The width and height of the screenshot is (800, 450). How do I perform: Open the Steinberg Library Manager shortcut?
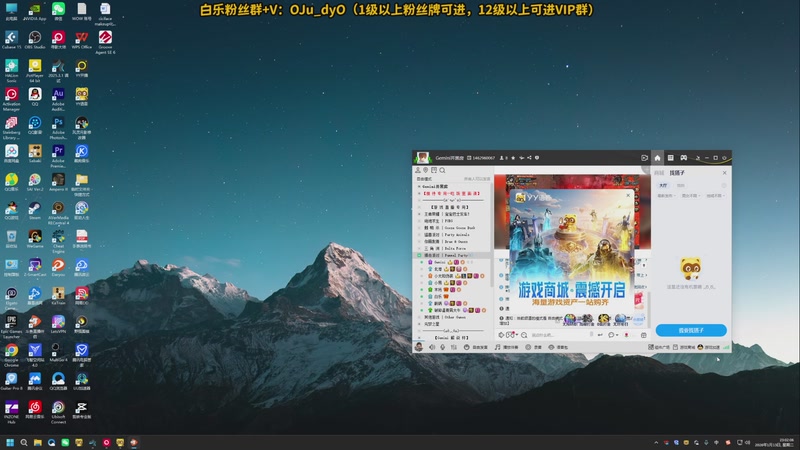pyautogui.click(x=11, y=128)
